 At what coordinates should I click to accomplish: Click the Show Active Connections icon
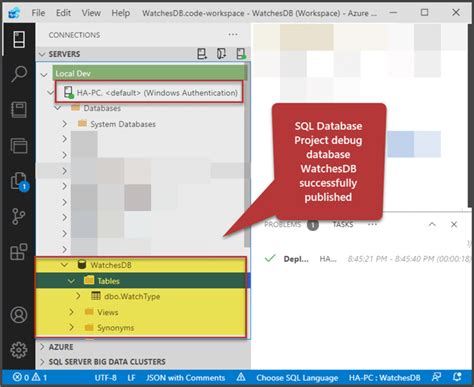click(x=241, y=54)
